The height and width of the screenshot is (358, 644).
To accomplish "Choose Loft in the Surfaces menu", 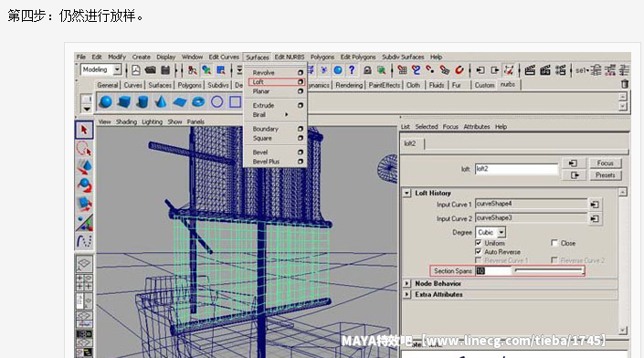I will (x=258, y=82).
